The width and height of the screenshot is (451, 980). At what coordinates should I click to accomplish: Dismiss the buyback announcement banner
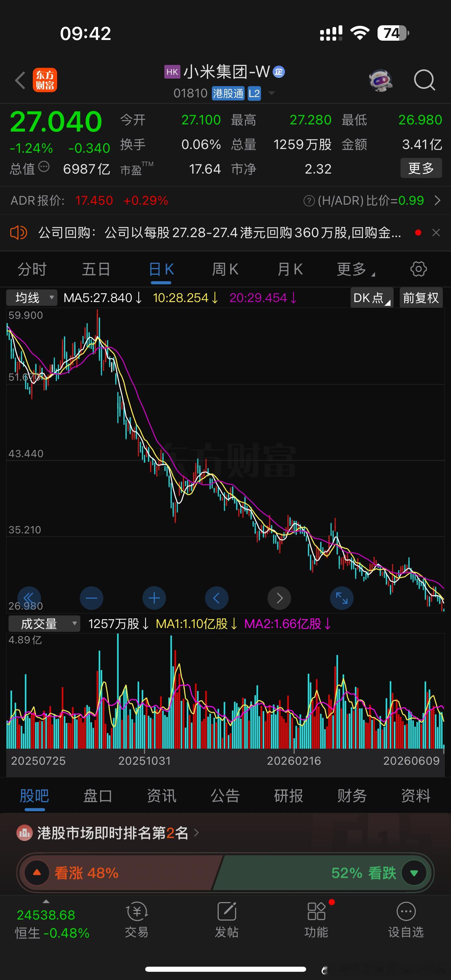point(436,232)
